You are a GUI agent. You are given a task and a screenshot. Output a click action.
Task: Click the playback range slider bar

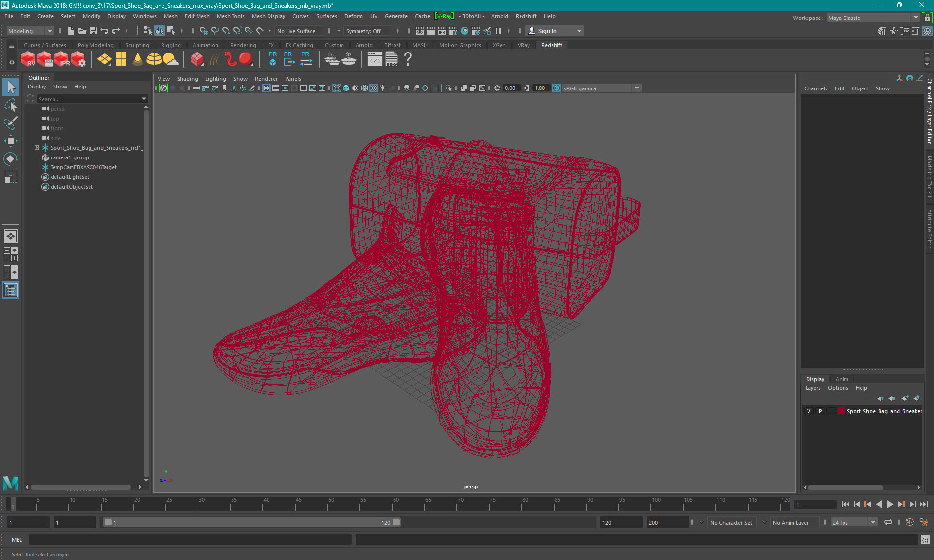pyautogui.click(x=252, y=522)
